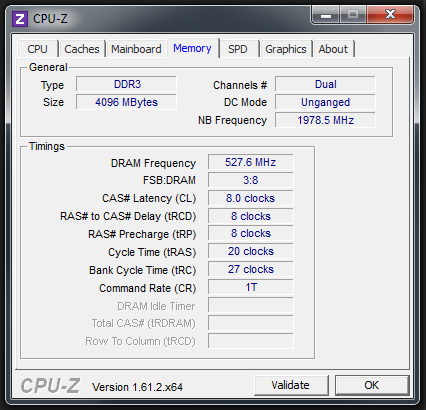Click Command Rate value 1T

click(x=251, y=287)
